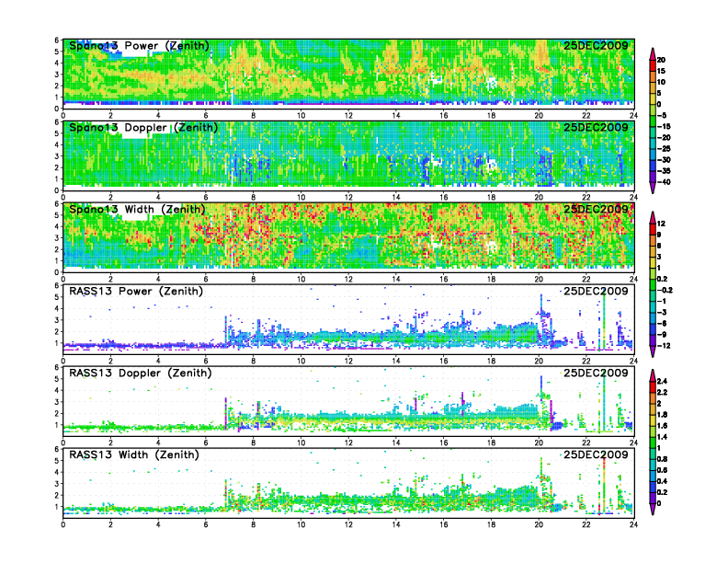Select 25DEC2009 date in Spano13 Width panel
Screen dimensions: 728x563
click(x=596, y=209)
